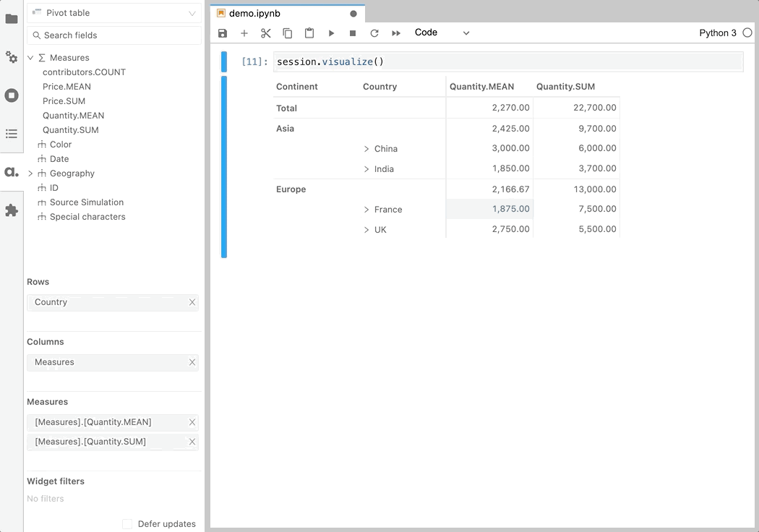
Task: Click the Python 3 kernel name
Action: (x=717, y=33)
